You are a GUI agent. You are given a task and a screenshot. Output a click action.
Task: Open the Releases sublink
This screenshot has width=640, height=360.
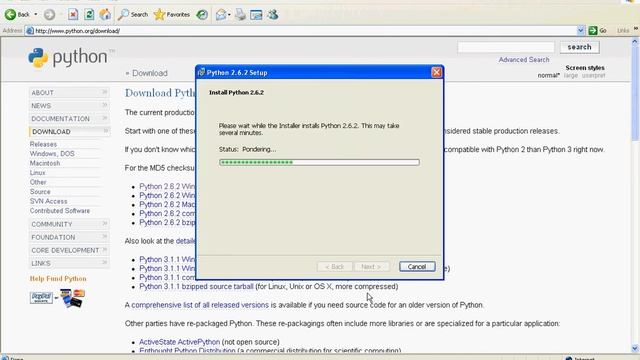tap(43, 144)
